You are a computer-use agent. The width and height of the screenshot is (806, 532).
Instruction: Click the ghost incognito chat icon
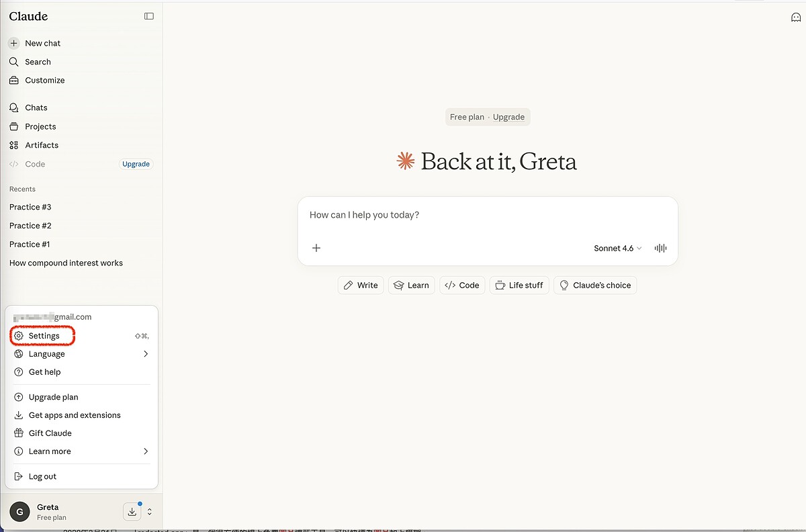[x=796, y=17]
